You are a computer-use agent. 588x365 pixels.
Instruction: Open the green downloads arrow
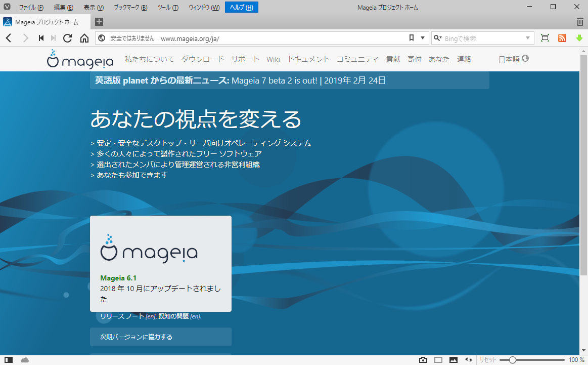579,38
